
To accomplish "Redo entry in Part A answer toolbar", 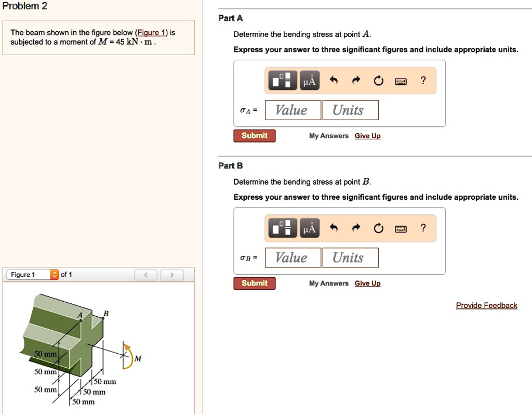I will tap(356, 81).
